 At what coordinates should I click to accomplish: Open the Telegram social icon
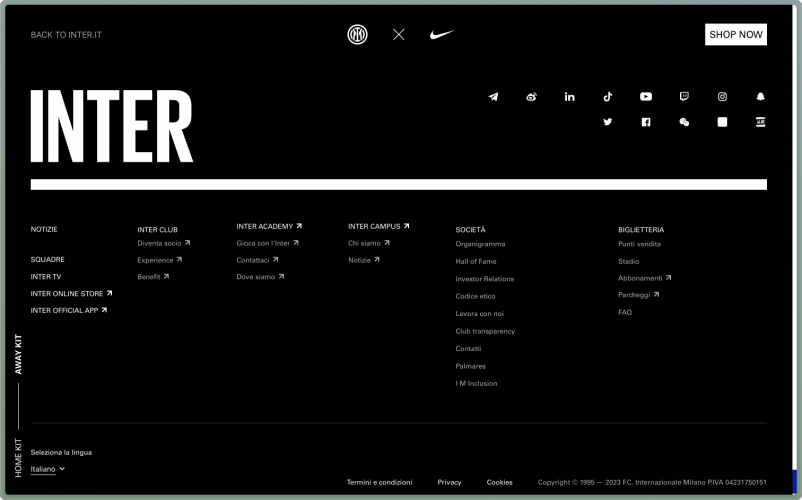pos(493,97)
